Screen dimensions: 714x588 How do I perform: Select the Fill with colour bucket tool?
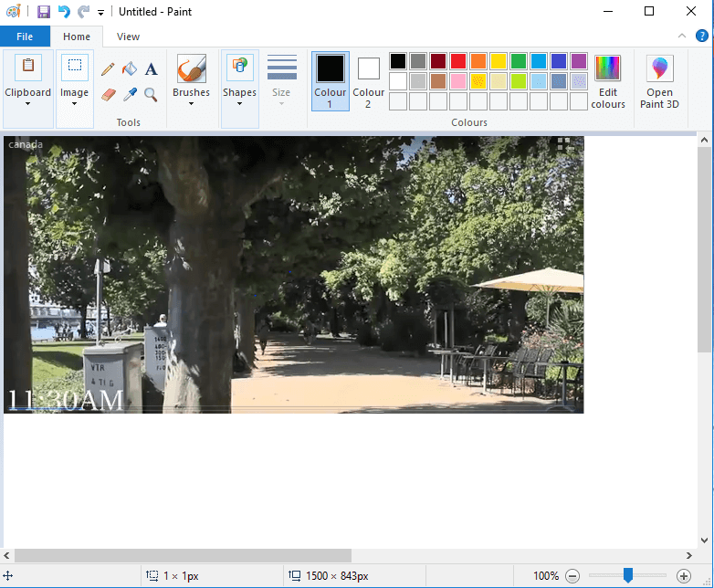(130, 69)
